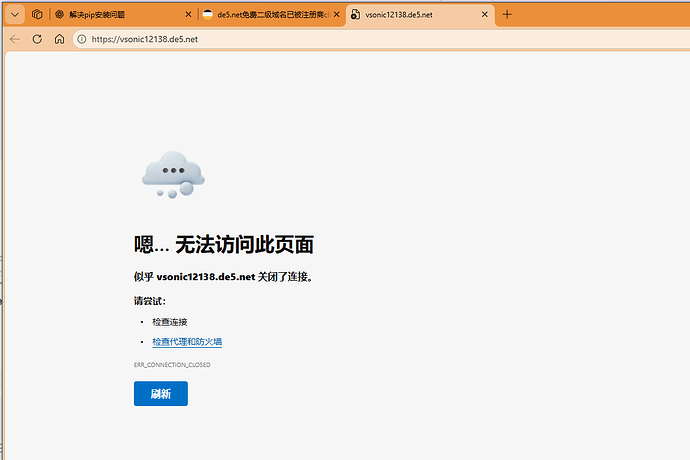This screenshot has width=690, height=460.
Task: Open the workspaces icon in tab bar
Action: [x=37, y=15]
